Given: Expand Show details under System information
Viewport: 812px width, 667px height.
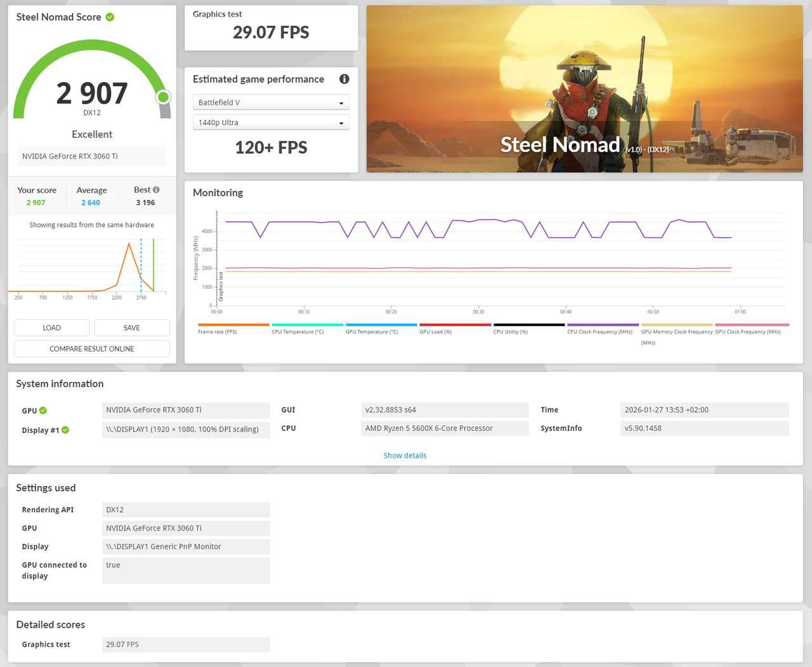Looking at the screenshot, I should pyautogui.click(x=405, y=455).
